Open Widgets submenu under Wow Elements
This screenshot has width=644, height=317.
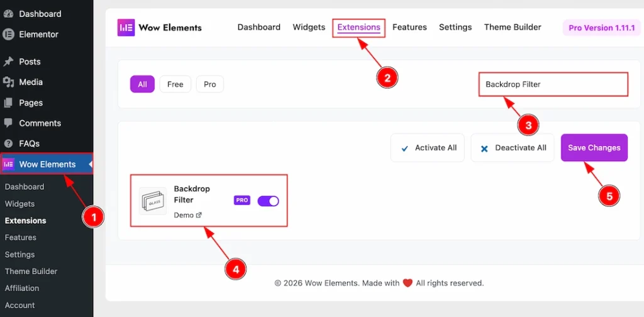(19, 204)
